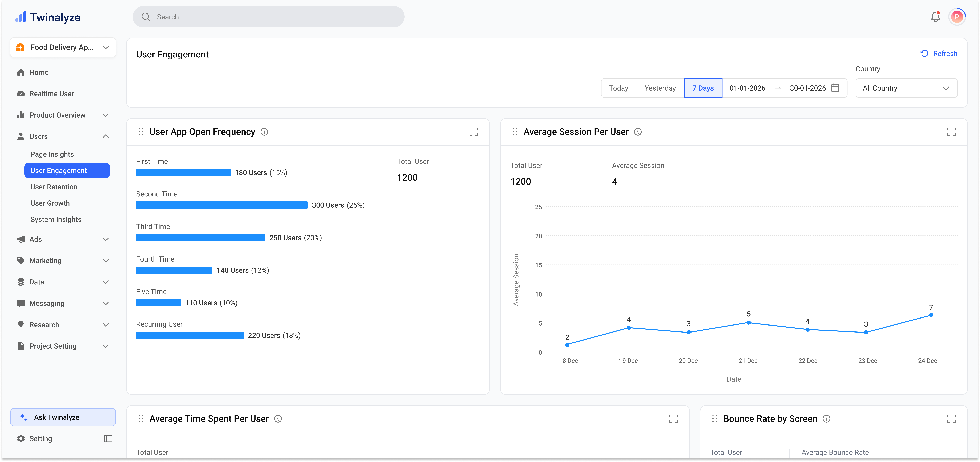Open User Retention in sidebar
Screen dimensions: 980x462
tap(54, 187)
